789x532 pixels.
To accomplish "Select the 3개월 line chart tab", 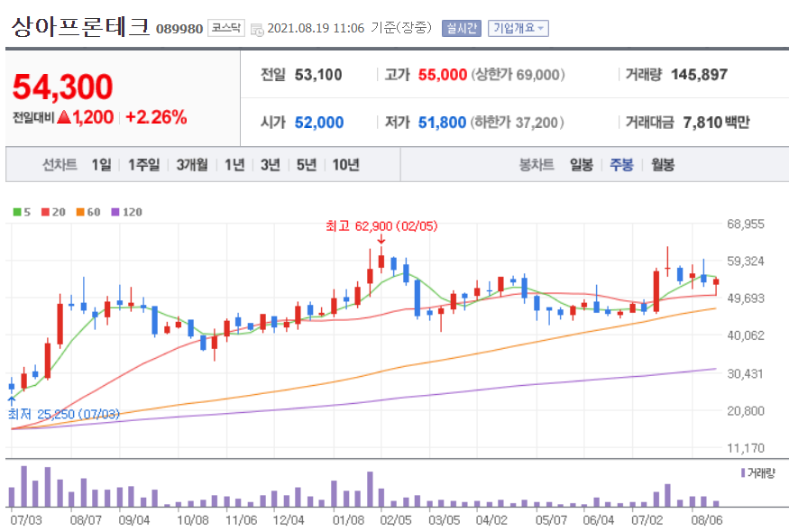I will tap(192, 165).
